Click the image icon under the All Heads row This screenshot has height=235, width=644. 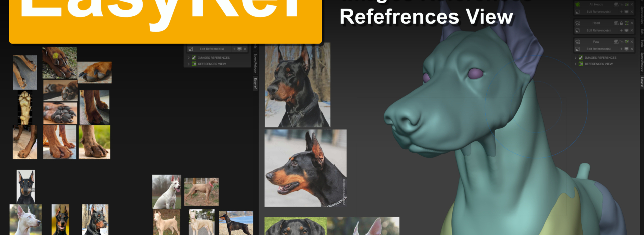577,12
